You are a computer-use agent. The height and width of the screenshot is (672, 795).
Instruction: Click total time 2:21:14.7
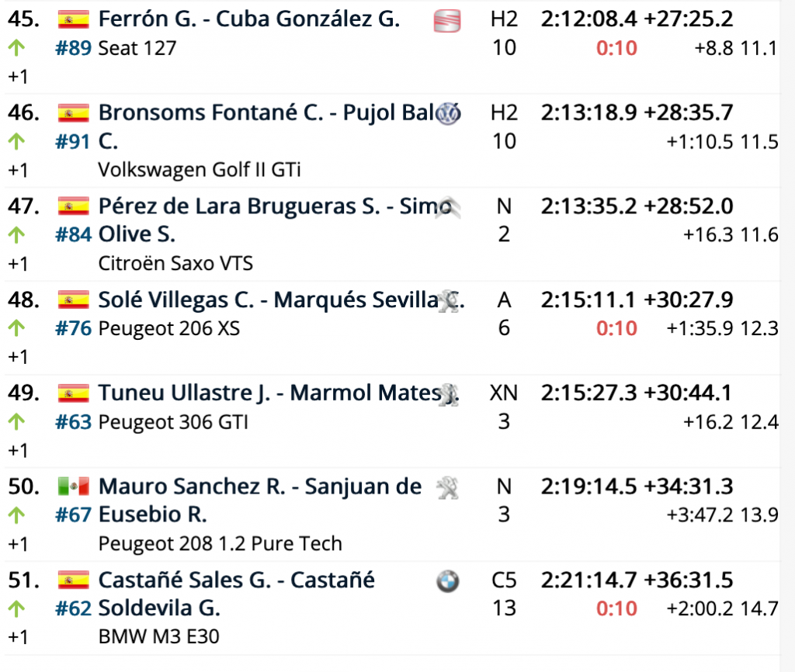pyautogui.click(x=589, y=580)
